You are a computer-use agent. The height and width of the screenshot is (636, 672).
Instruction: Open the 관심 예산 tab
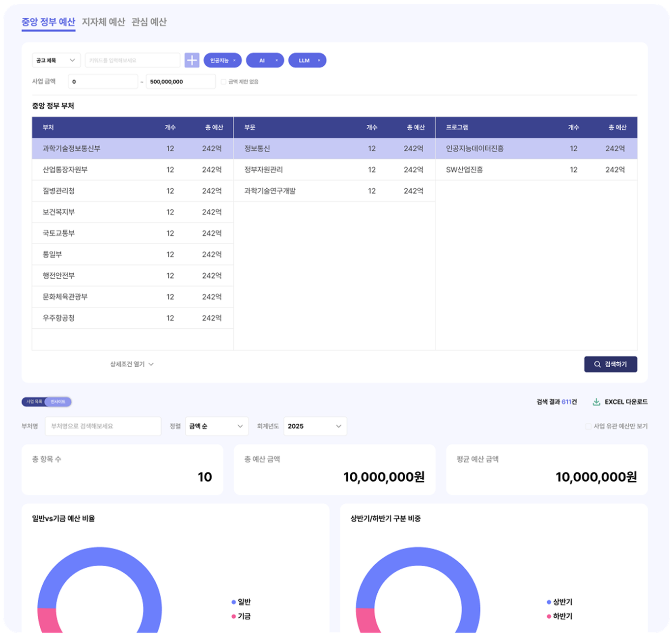coord(149,22)
